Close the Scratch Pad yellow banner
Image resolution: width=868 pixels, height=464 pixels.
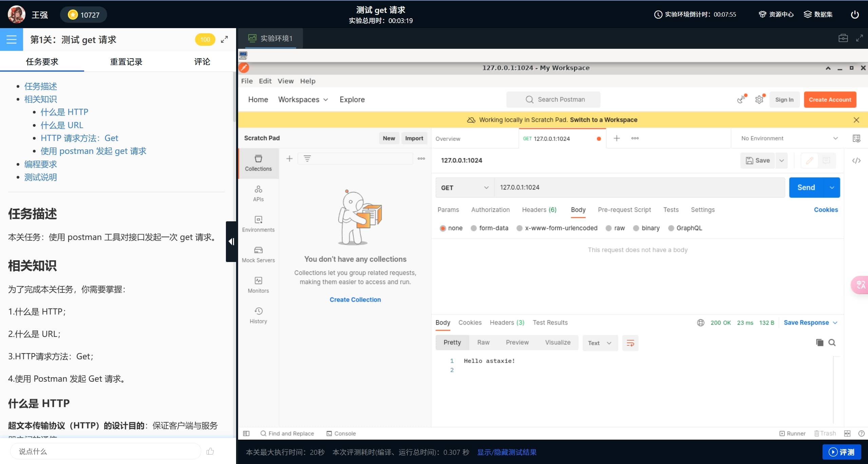[x=856, y=120]
